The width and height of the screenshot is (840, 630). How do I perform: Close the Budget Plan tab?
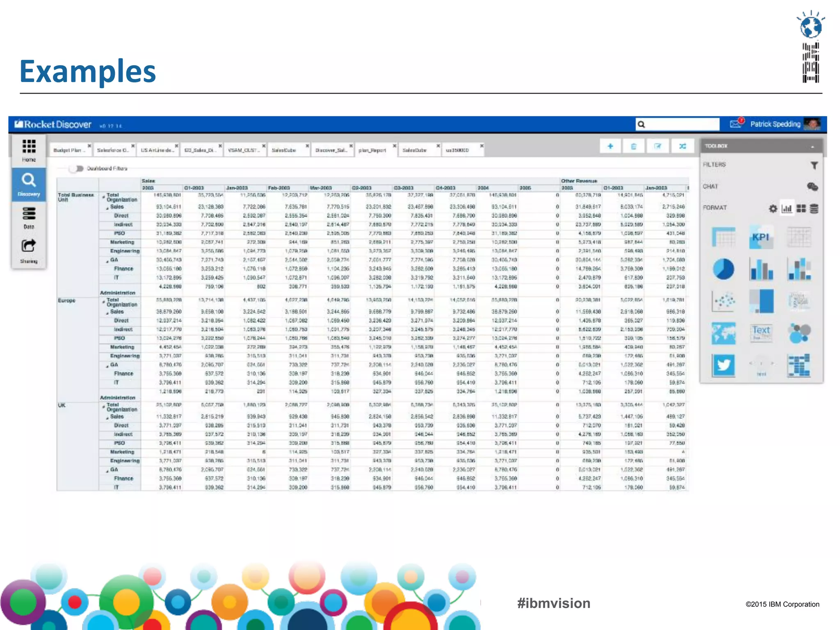[x=89, y=146]
